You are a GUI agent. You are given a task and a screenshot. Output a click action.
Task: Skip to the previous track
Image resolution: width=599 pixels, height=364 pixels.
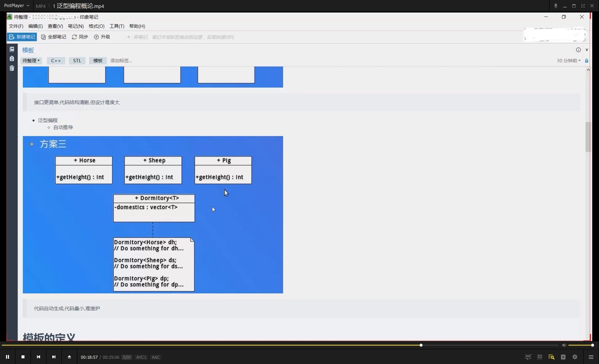point(38,357)
